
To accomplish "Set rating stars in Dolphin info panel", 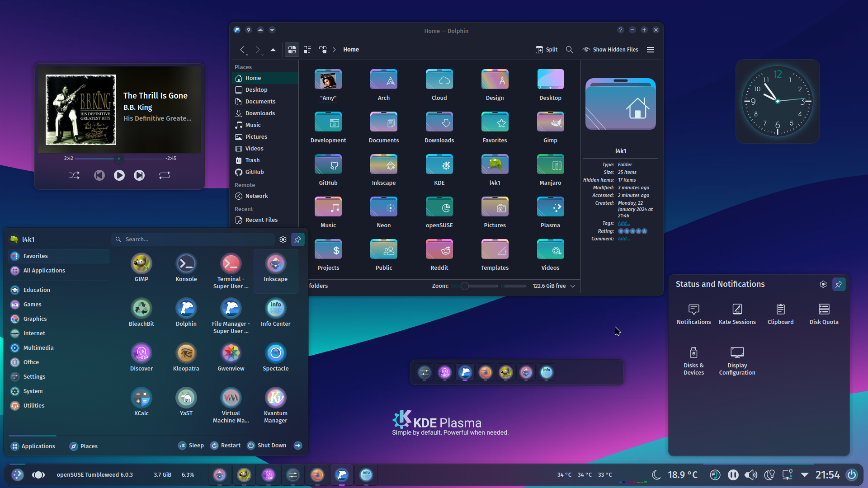I will (632, 231).
